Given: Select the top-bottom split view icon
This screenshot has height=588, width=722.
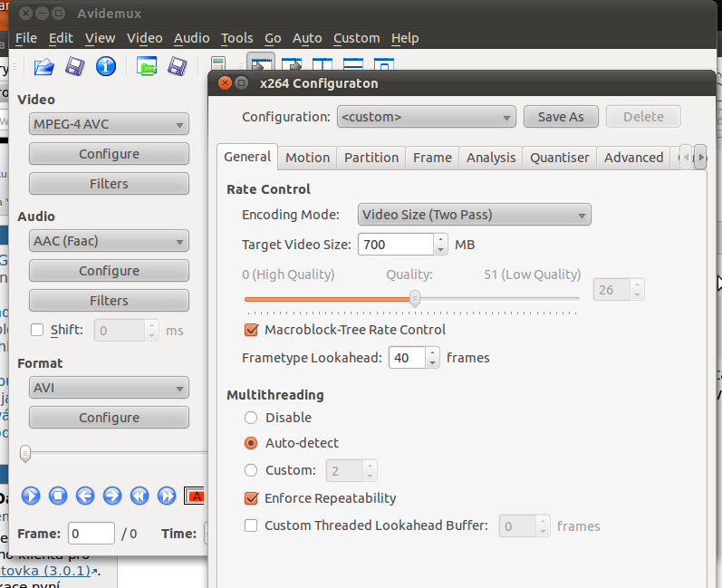Looking at the screenshot, I should (x=353, y=63).
